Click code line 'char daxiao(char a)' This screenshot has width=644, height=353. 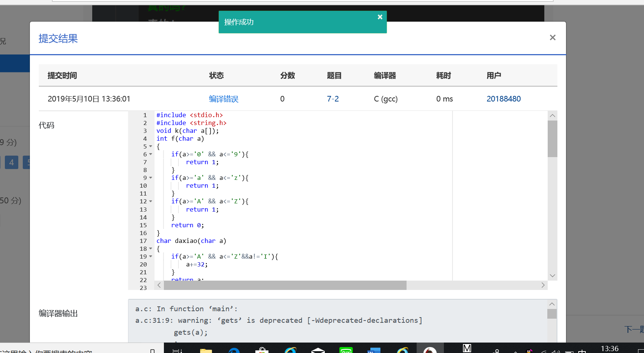(191, 241)
